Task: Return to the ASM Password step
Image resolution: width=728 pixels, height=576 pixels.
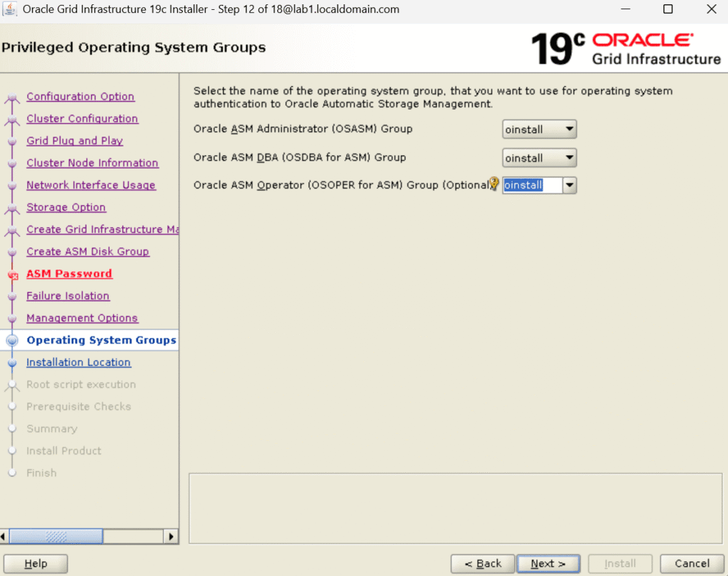Action: pos(69,274)
